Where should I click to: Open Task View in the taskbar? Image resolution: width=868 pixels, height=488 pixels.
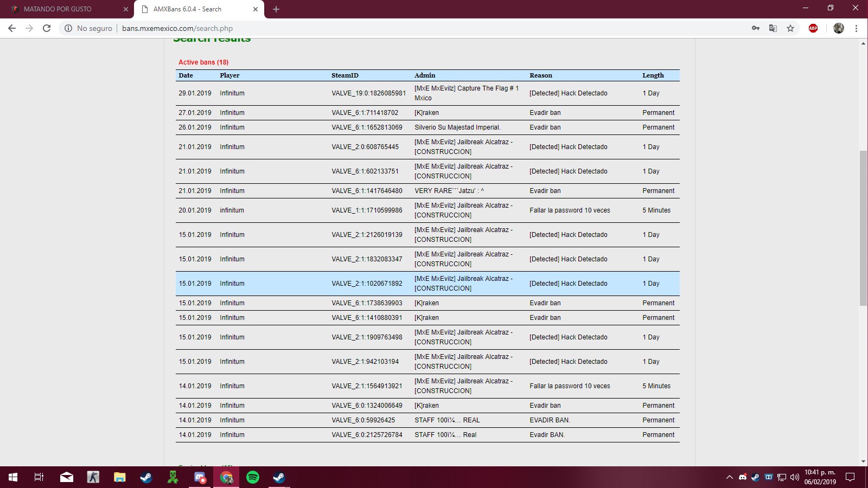(x=39, y=477)
